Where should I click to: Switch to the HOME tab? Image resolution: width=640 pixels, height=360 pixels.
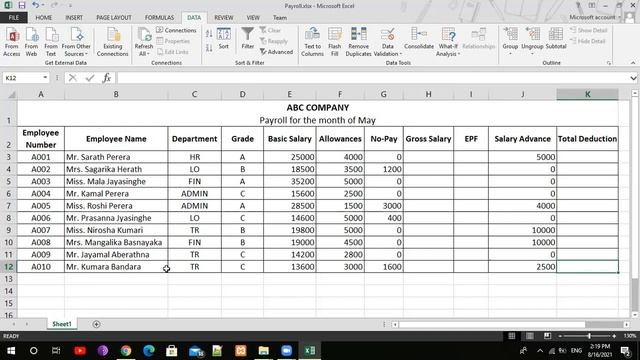click(x=44, y=18)
